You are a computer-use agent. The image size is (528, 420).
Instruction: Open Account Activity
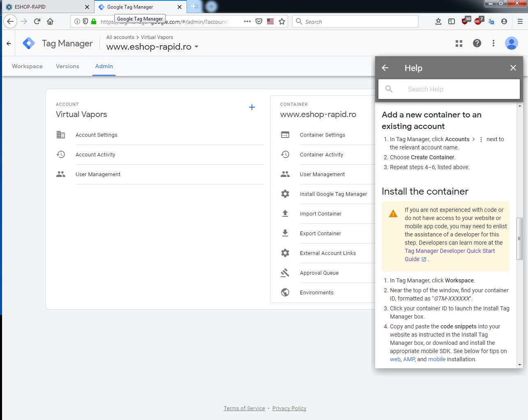(95, 154)
